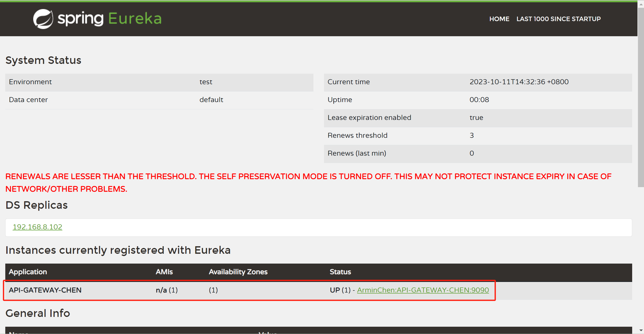The height and width of the screenshot is (334, 644).
Task: Open ArminChen:API-GATEWAY-CHEN:9090 instance link
Action: [x=423, y=290]
